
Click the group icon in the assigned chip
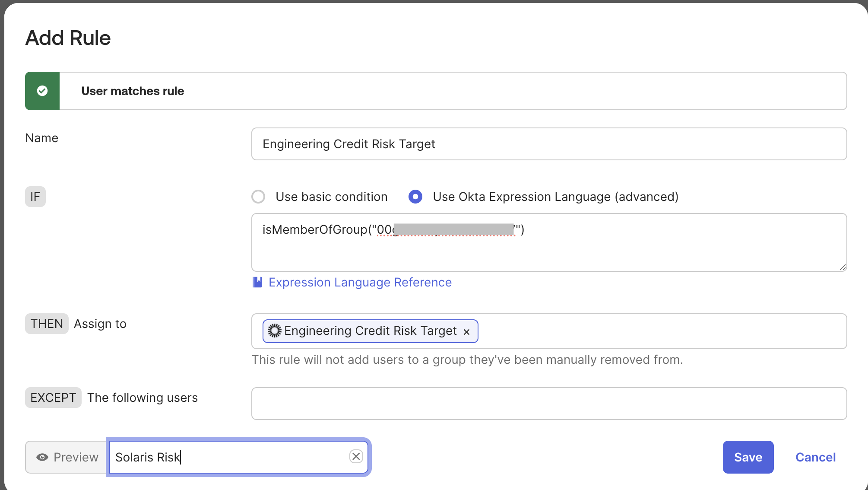click(275, 331)
